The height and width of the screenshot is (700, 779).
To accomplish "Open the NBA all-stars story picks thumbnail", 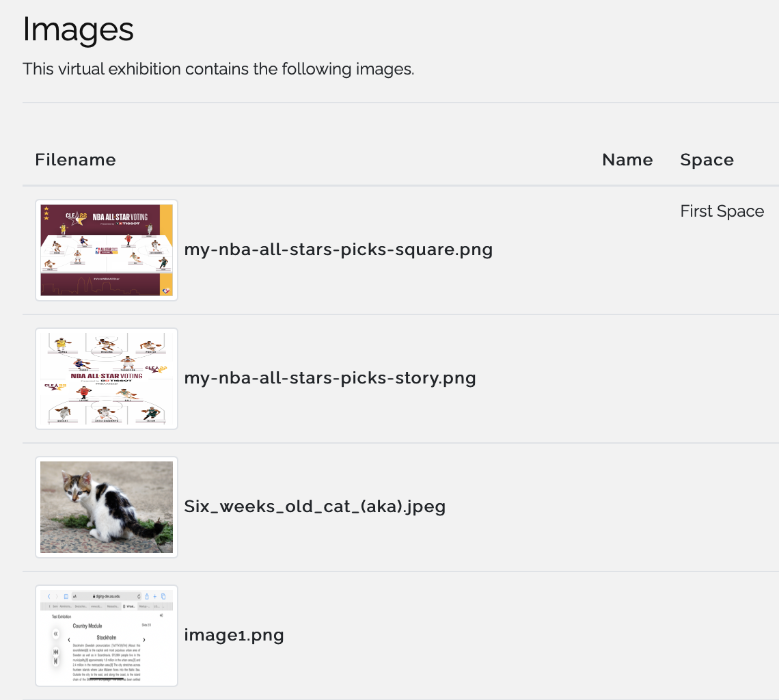I will pyautogui.click(x=107, y=378).
